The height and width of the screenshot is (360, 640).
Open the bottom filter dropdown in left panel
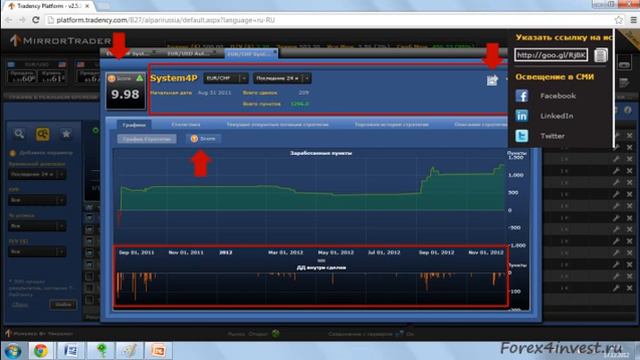37,252
